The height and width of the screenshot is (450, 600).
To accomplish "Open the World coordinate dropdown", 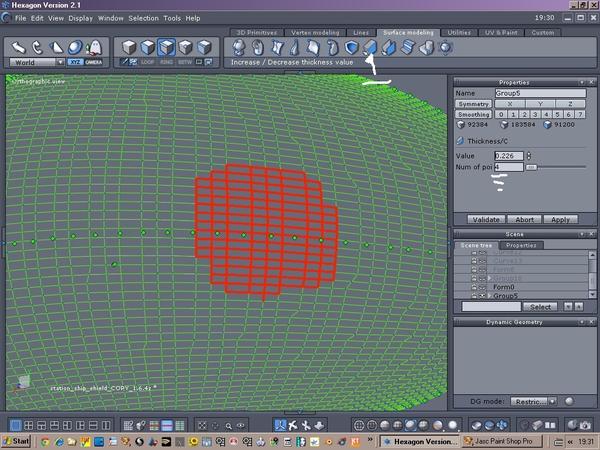I will click(60, 62).
